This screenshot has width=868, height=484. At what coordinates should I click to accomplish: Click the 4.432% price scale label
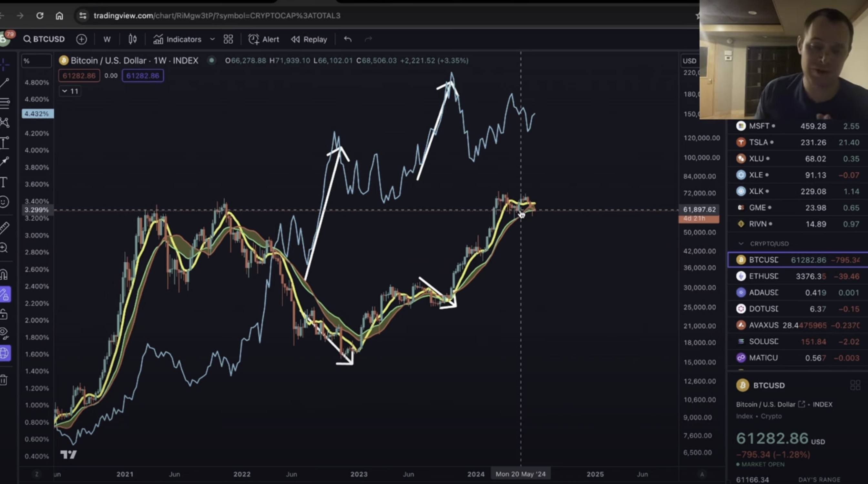[37, 114]
